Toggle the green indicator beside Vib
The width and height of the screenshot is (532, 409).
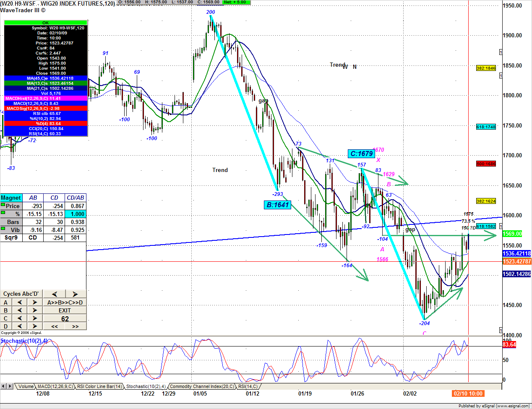(3, 229)
